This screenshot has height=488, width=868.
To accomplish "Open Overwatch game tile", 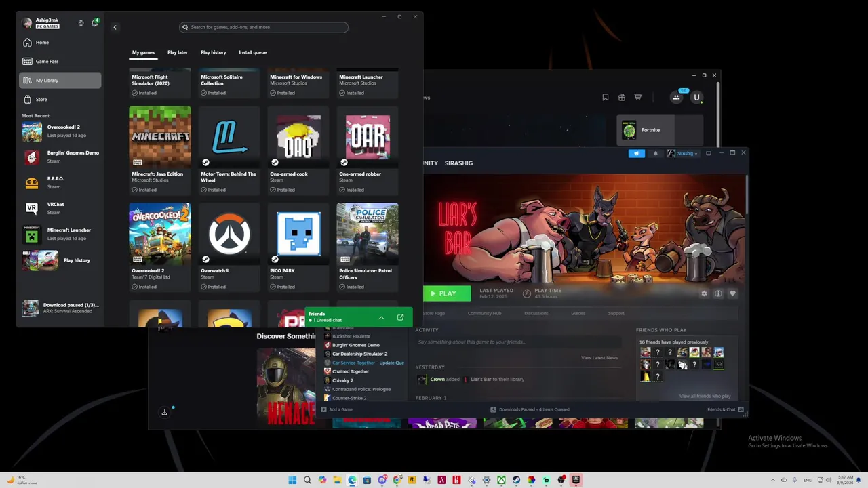I will click(229, 247).
